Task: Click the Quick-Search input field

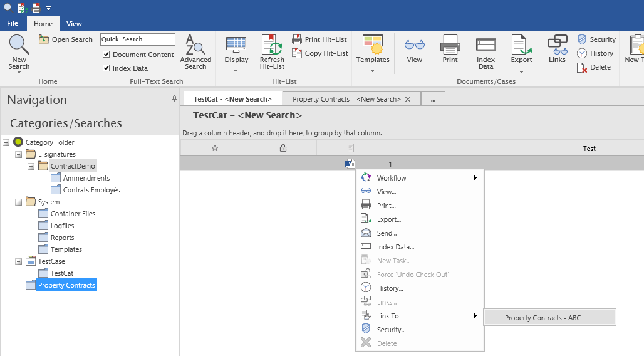Action: [137, 39]
